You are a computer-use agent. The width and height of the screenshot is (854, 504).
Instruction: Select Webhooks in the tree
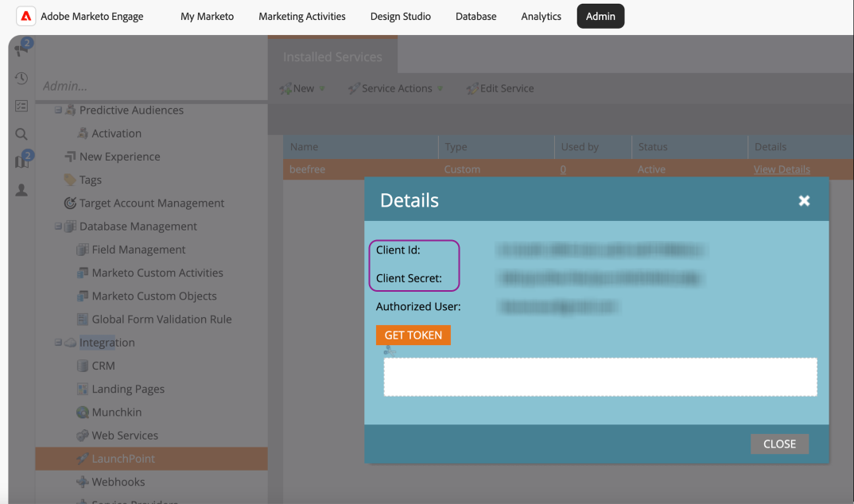click(118, 483)
